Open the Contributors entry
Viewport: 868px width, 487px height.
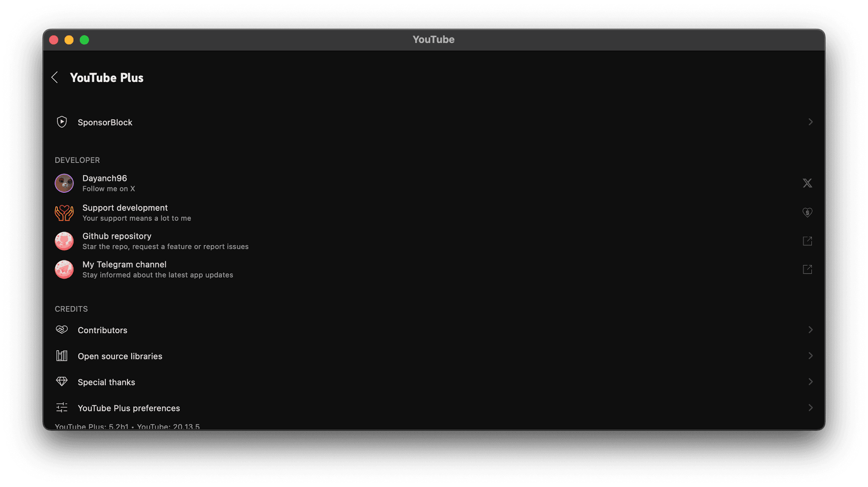click(434, 330)
